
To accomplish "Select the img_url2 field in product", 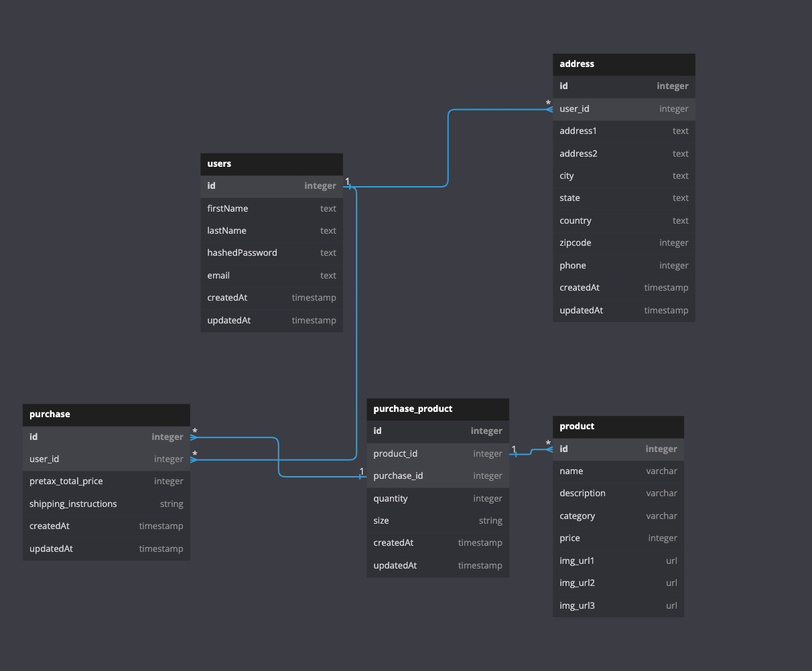I will tap(618, 583).
